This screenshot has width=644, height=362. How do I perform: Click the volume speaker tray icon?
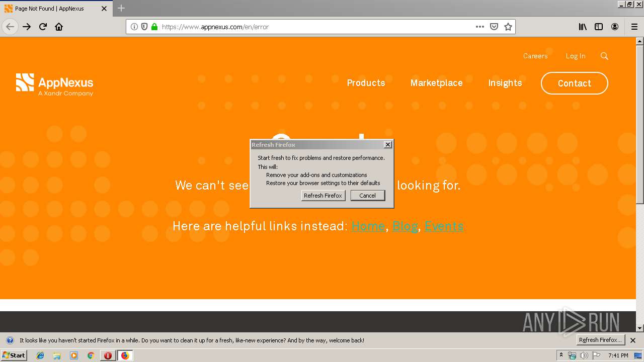click(584, 355)
